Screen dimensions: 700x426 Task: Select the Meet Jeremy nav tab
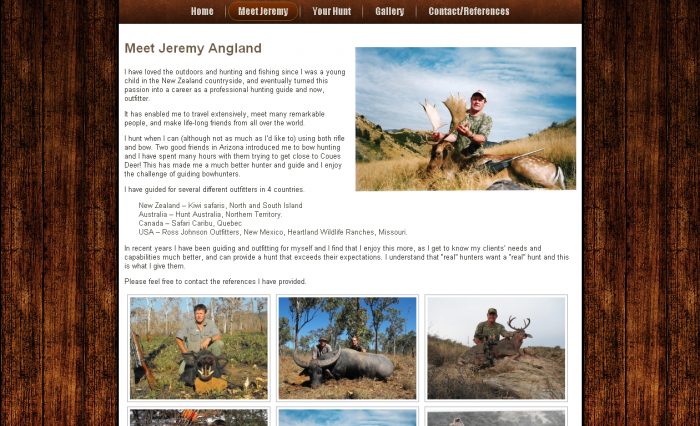click(x=263, y=11)
